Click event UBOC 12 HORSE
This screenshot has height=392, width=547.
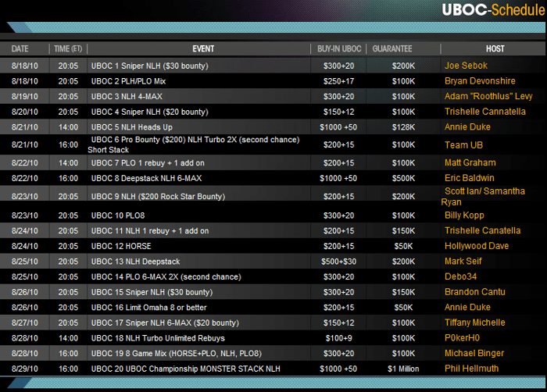point(121,246)
